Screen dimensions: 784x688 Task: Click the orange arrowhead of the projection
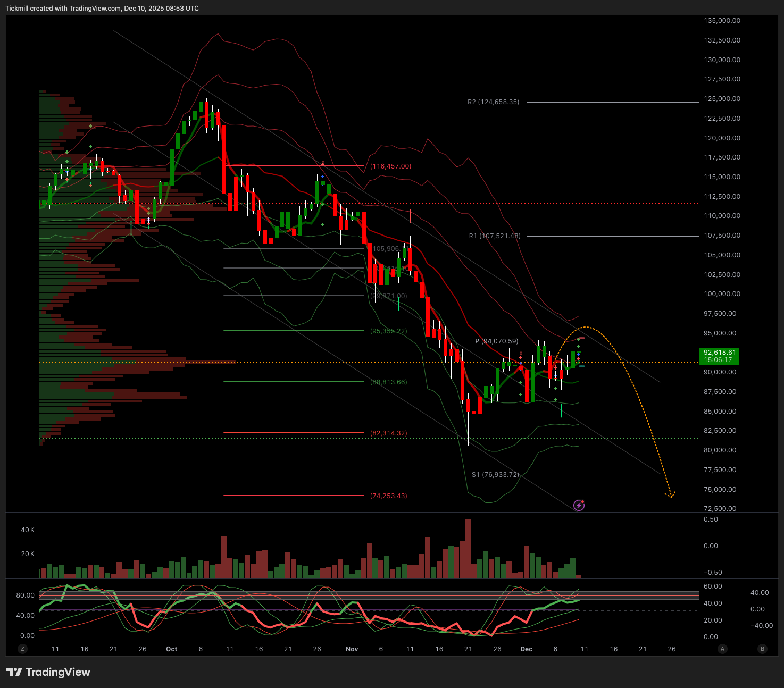coord(671,496)
